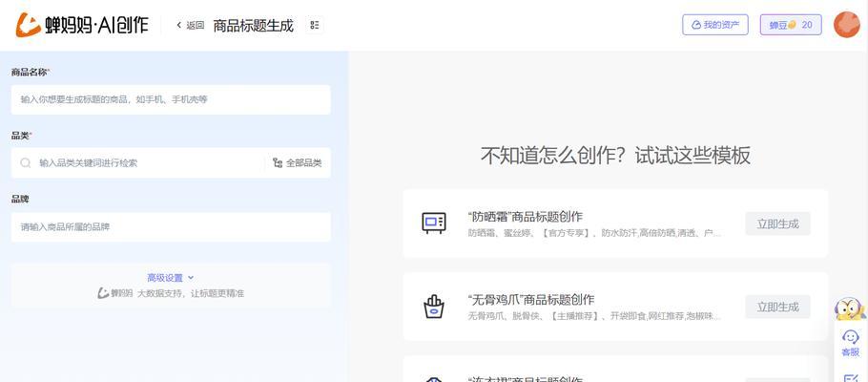868x382 pixels.
Task: Open 客服 customer service icon
Action: (x=850, y=343)
